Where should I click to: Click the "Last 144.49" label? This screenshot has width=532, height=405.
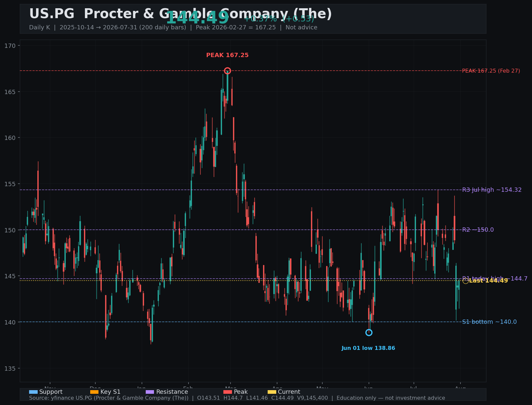point(488,281)
